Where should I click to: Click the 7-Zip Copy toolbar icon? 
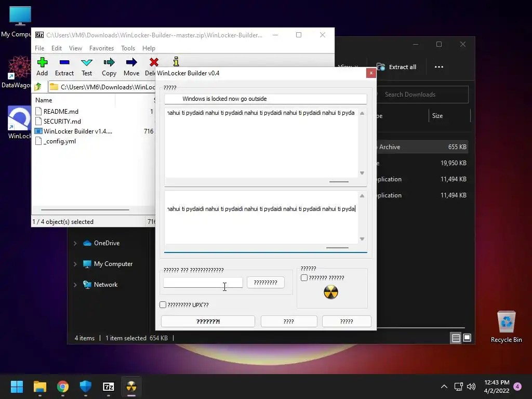[109, 62]
